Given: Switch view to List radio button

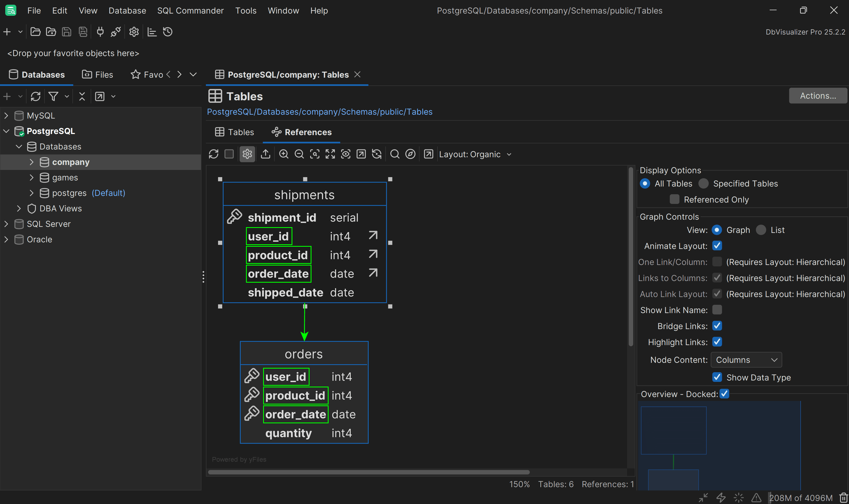Looking at the screenshot, I should 761,230.
